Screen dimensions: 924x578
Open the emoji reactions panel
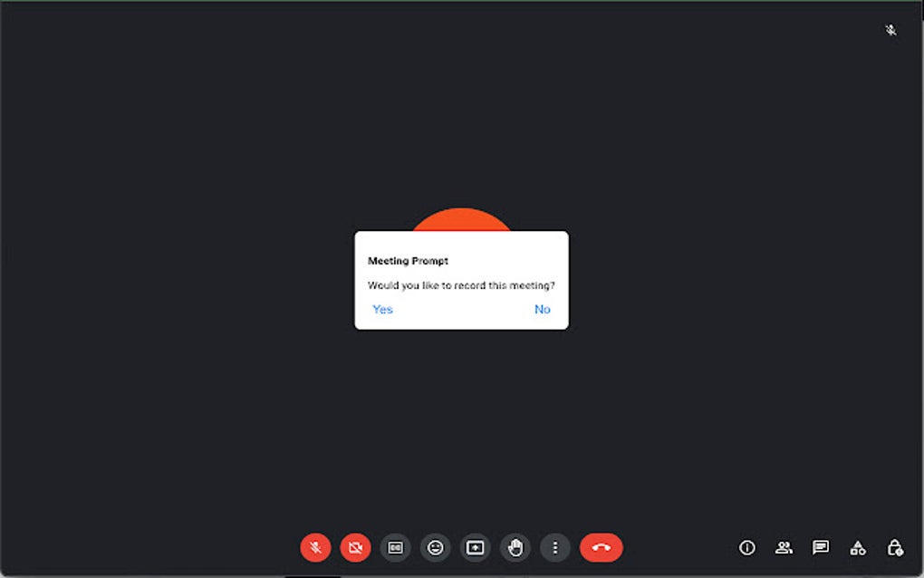(435, 547)
